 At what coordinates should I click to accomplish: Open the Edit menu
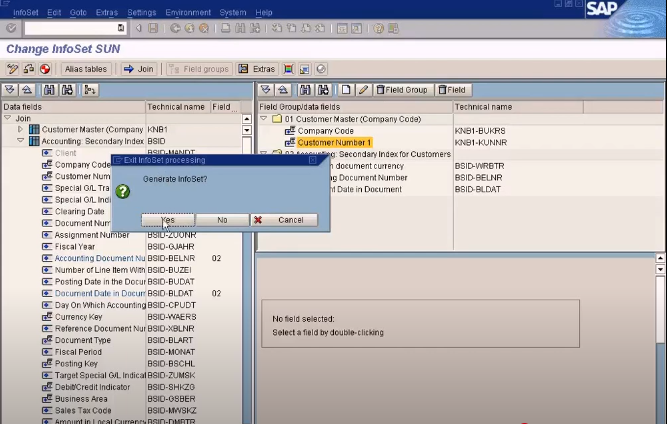pos(54,12)
